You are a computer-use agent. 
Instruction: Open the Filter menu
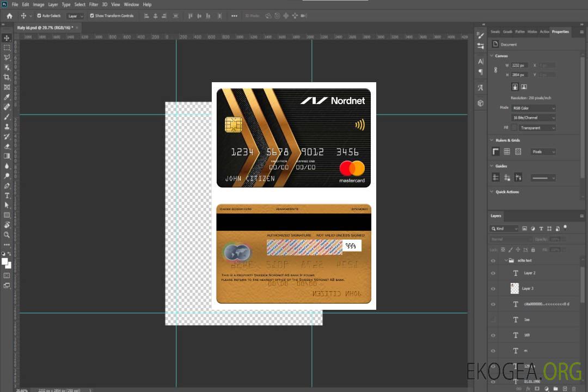[94, 4]
